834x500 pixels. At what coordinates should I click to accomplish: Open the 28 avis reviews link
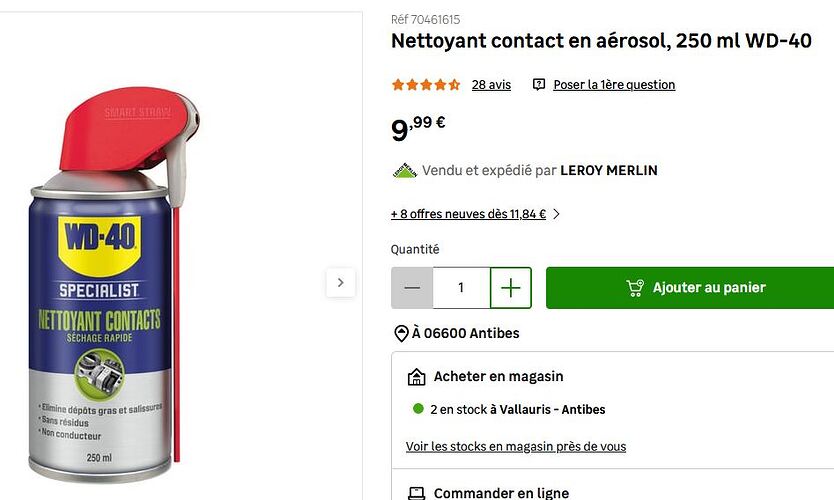point(491,85)
